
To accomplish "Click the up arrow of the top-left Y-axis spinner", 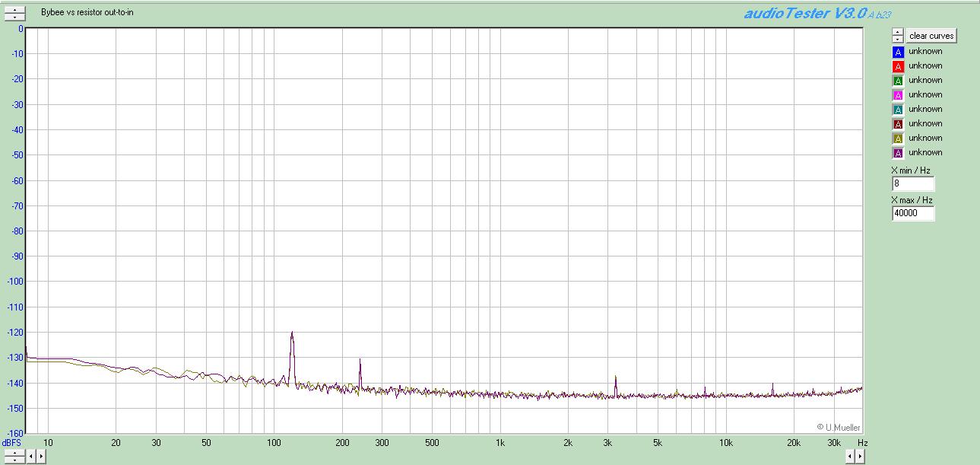I will coord(14,9).
